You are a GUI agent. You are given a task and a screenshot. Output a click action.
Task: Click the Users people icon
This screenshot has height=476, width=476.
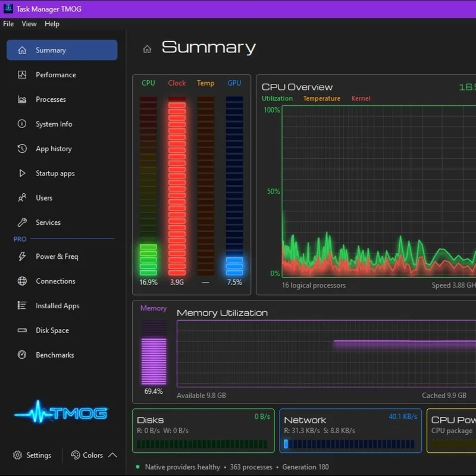click(x=22, y=198)
